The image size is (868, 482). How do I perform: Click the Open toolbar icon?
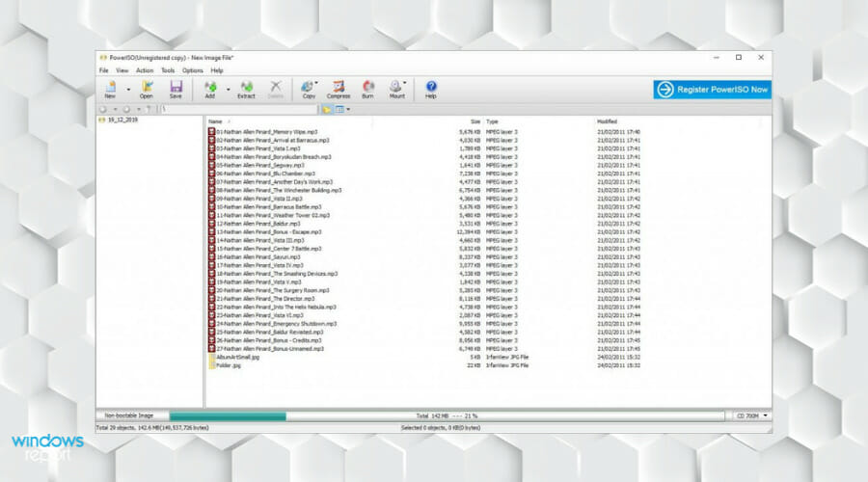tap(147, 89)
